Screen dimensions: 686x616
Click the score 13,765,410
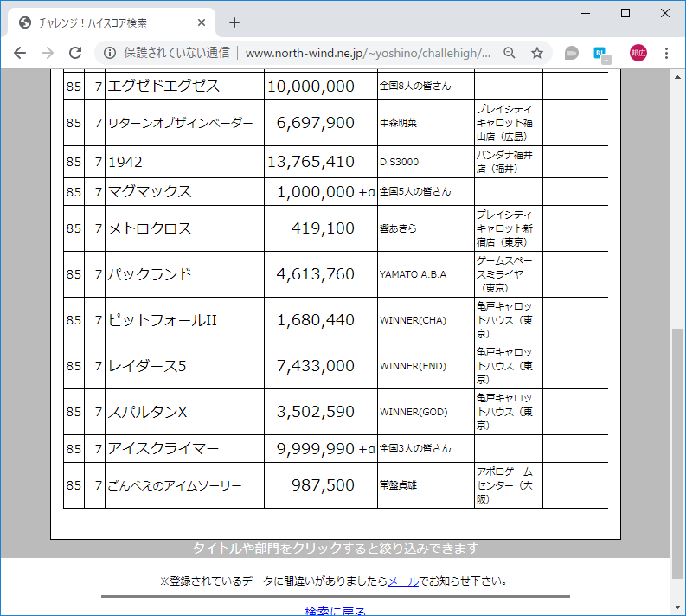click(x=311, y=162)
